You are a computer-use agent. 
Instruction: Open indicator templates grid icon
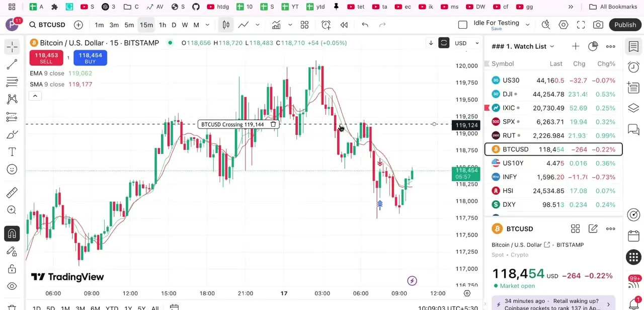point(304,25)
